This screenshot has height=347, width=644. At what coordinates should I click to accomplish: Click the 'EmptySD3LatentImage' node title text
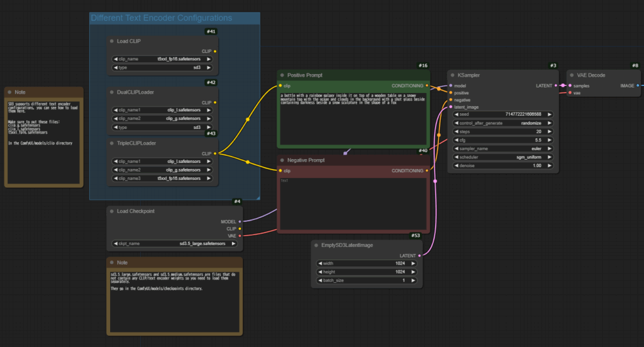347,245
